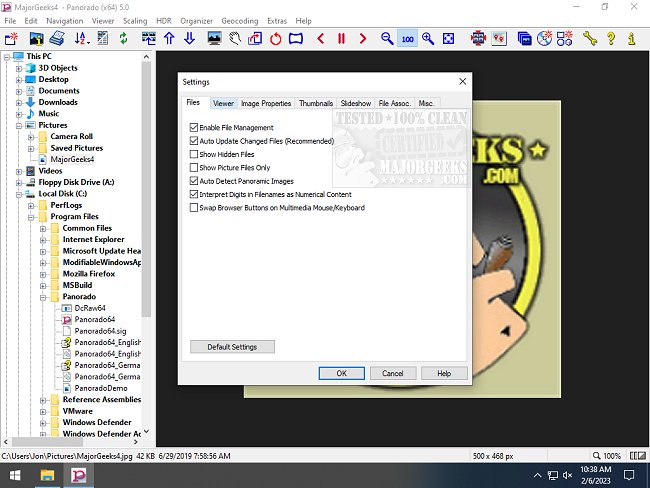Enable Show Hidden Files checkbox

click(x=194, y=154)
